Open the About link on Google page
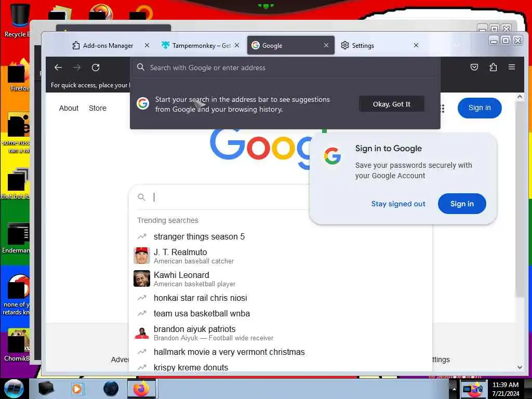Screen dimensions: 532x399 pos(69,108)
